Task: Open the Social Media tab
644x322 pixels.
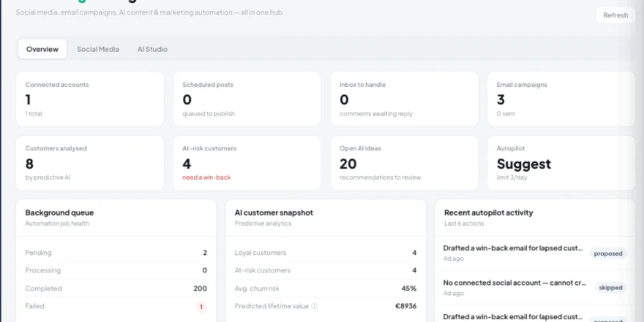Action: coord(98,49)
